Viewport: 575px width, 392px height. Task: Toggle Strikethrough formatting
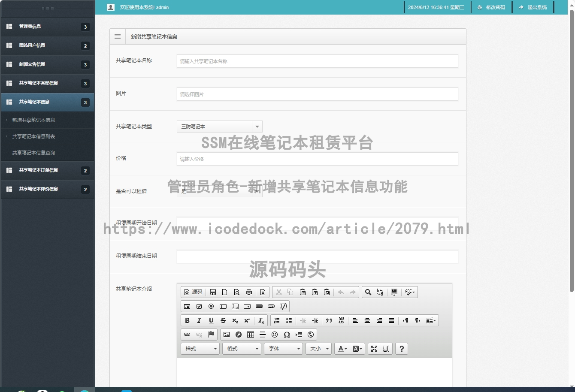pyautogui.click(x=223, y=320)
